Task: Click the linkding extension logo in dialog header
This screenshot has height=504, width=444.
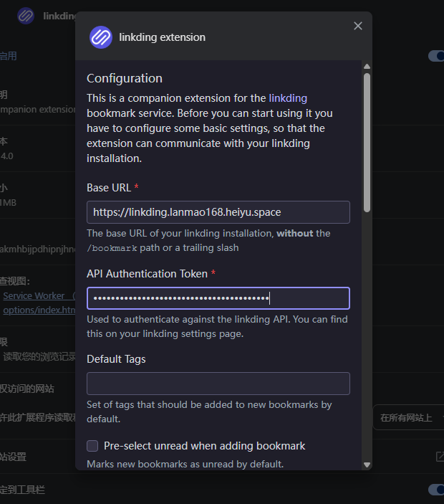Action: tap(101, 37)
